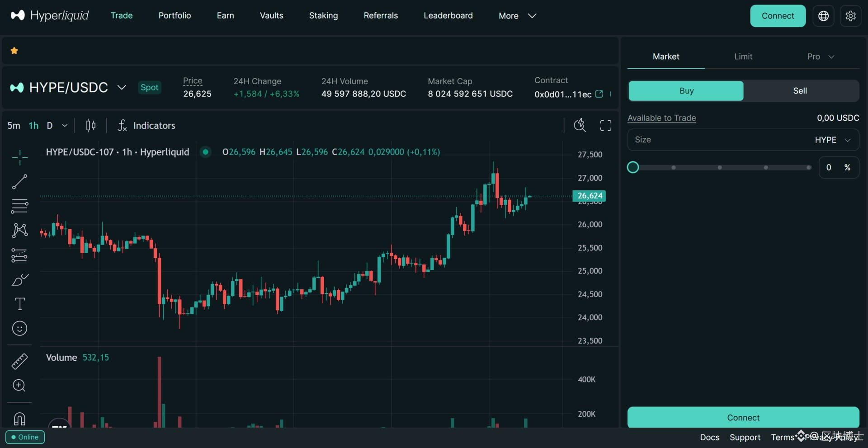The width and height of the screenshot is (868, 448).
Task: Click the bottom Connect button
Action: coord(743,417)
